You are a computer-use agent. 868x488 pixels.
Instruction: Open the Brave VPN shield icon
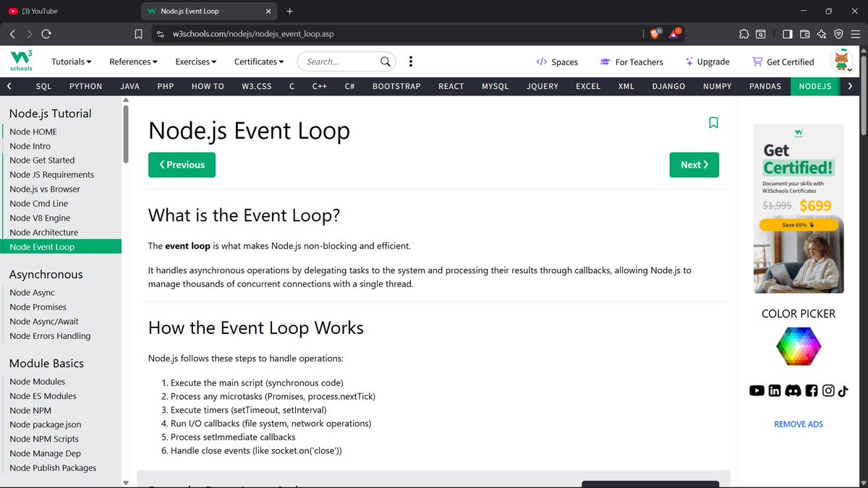[x=838, y=34]
